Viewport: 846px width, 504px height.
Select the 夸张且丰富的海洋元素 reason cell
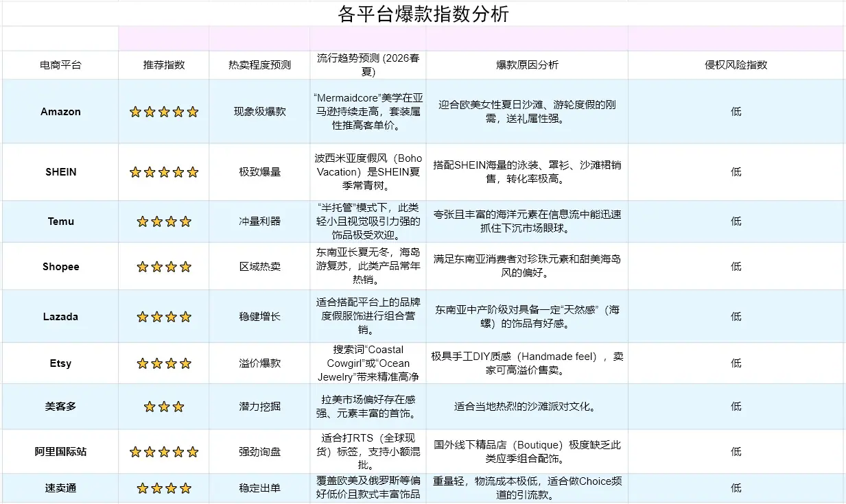point(527,221)
